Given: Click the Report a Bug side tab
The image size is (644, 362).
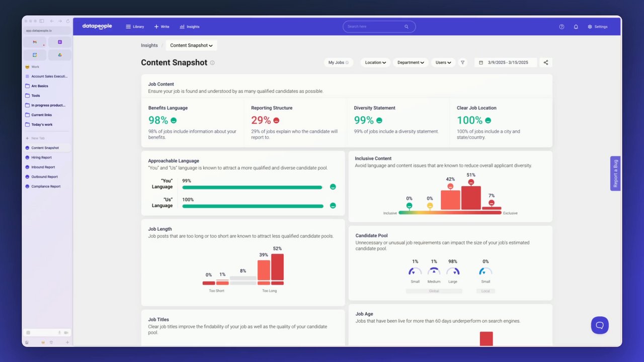Looking at the screenshot, I should pyautogui.click(x=615, y=173).
